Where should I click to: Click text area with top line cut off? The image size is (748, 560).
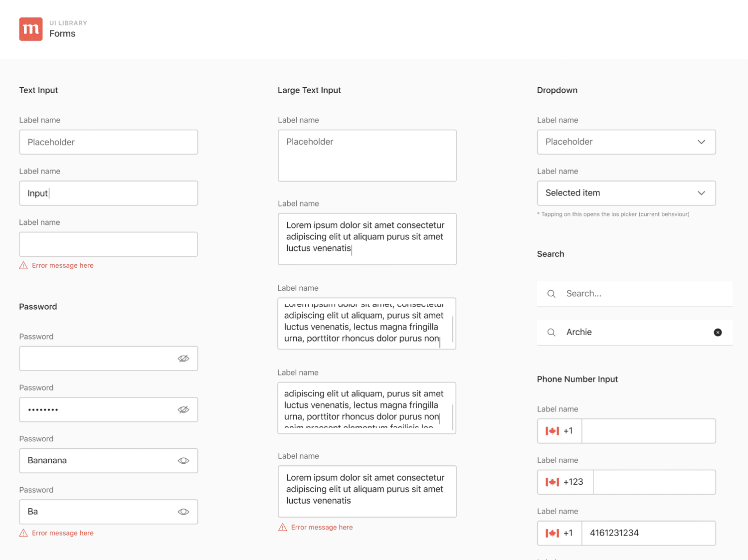367,324
